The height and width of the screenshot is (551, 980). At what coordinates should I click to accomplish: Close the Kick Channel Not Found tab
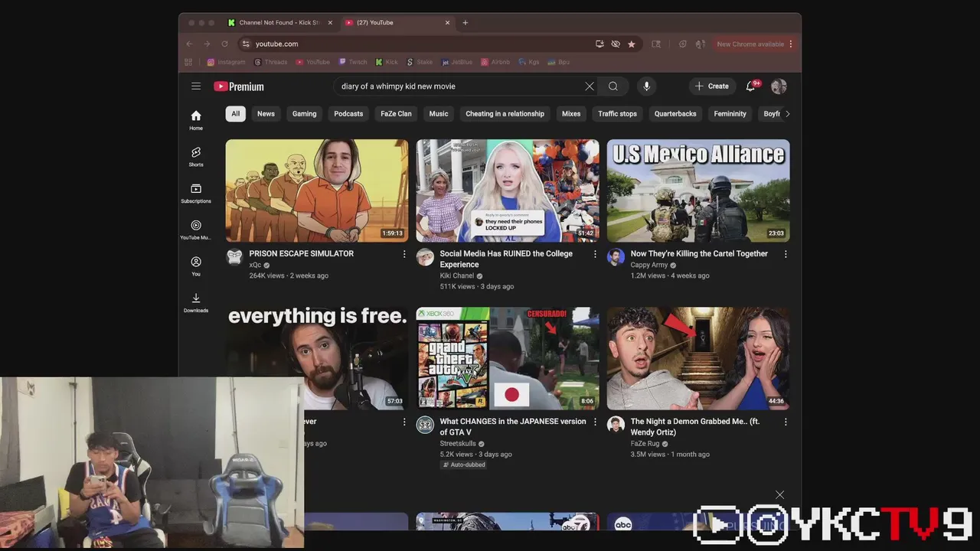click(x=330, y=23)
